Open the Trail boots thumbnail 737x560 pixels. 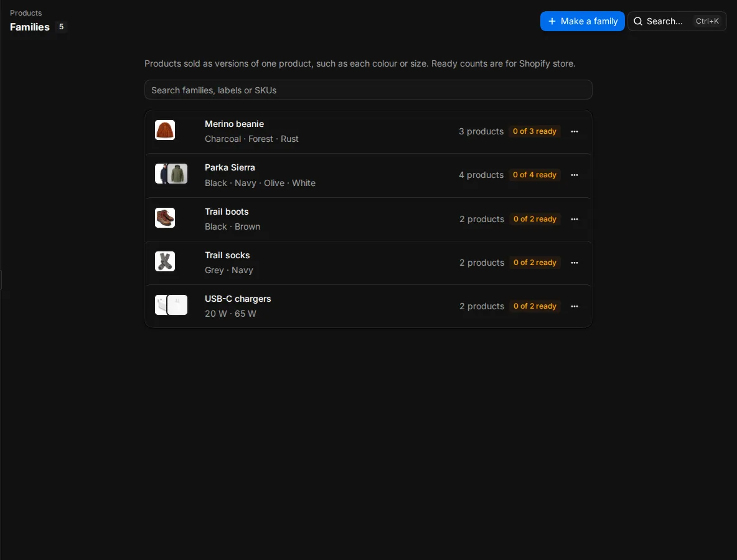pos(165,218)
